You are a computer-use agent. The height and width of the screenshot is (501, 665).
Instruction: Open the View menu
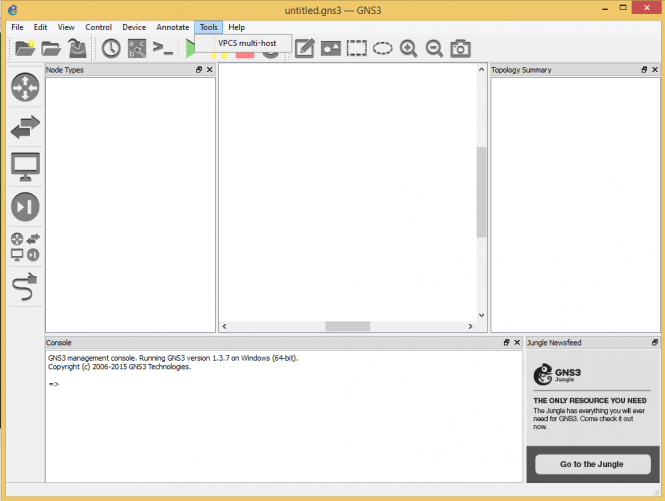click(x=66, y=27)
